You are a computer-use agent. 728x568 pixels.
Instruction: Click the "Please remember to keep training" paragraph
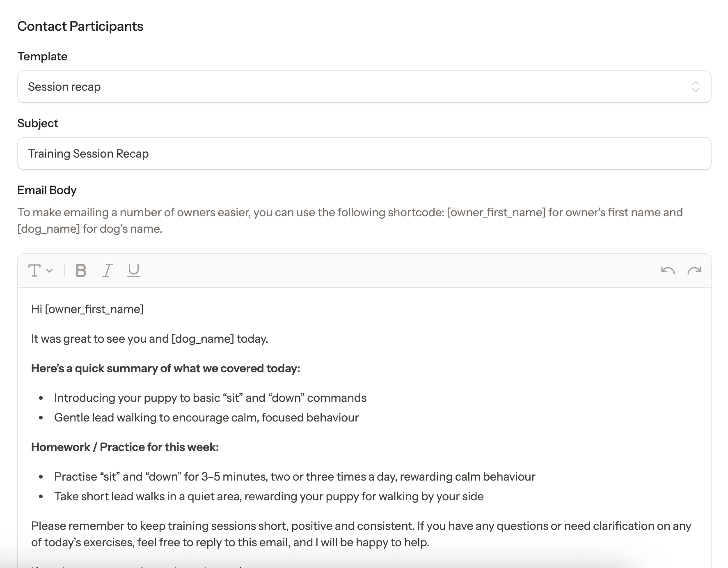[x=361, y=534]
